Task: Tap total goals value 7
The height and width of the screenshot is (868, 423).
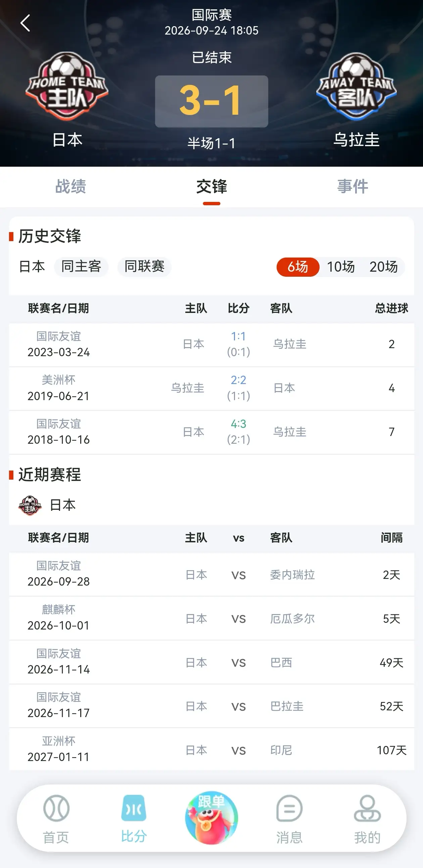Action: point(392,432)
